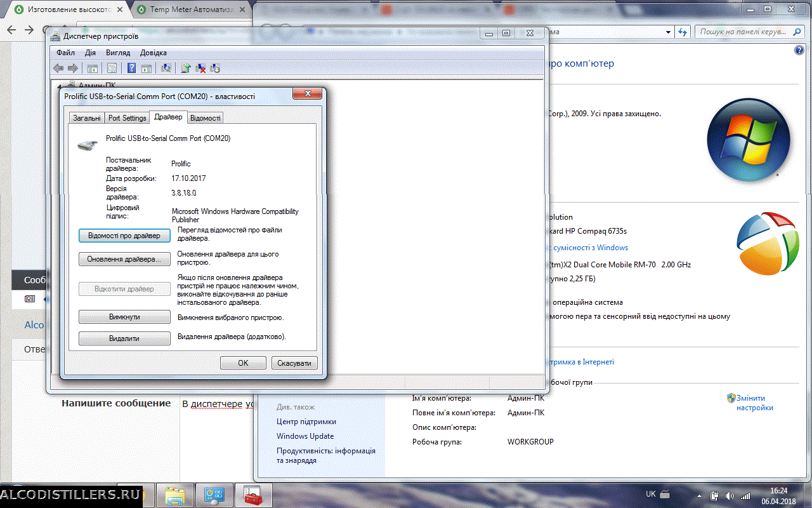Click the Видалити button

coord(124,338)
